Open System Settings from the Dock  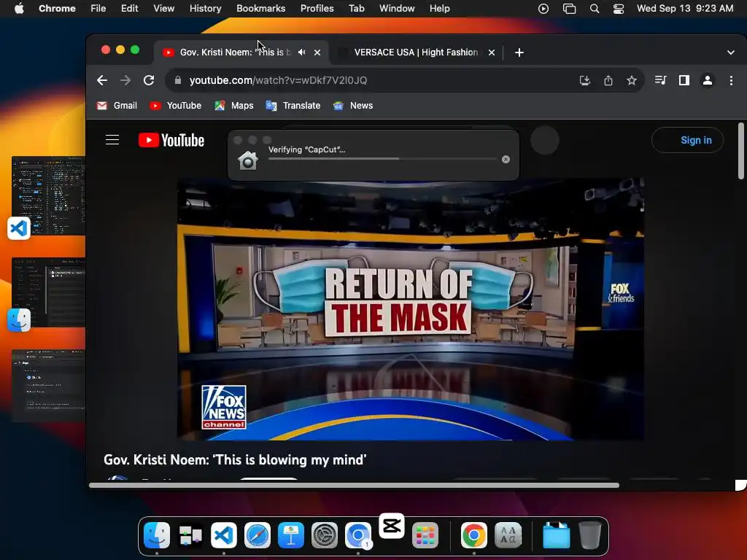(325, 535)
